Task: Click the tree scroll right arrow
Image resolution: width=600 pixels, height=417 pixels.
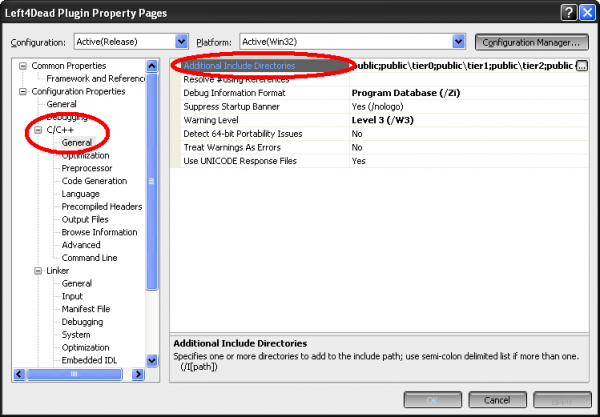Action: tap(138, 374)
